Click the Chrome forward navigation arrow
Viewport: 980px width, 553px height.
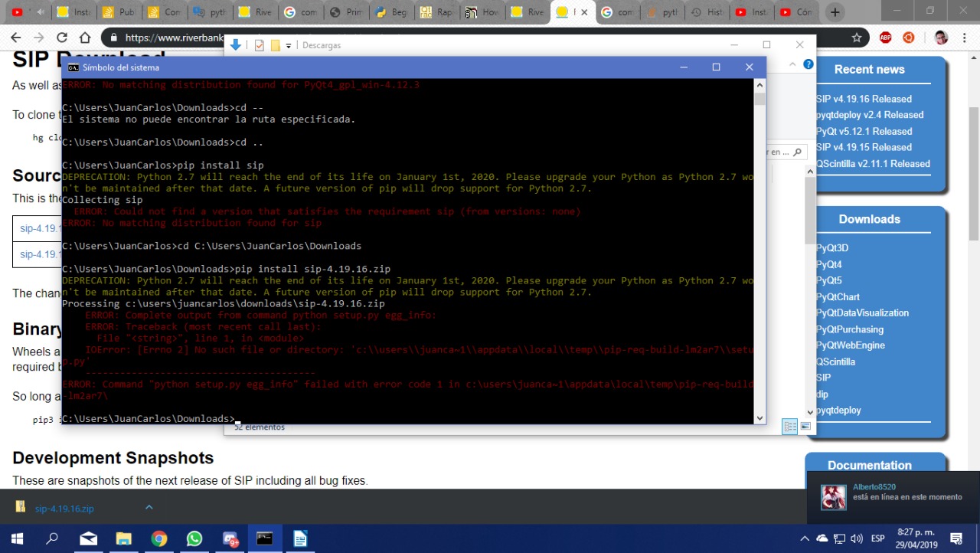38,38
